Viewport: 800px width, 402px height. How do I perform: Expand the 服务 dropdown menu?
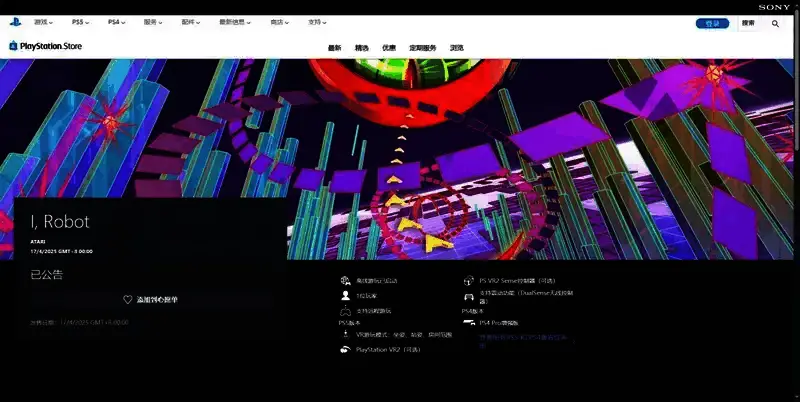[154, 22]
